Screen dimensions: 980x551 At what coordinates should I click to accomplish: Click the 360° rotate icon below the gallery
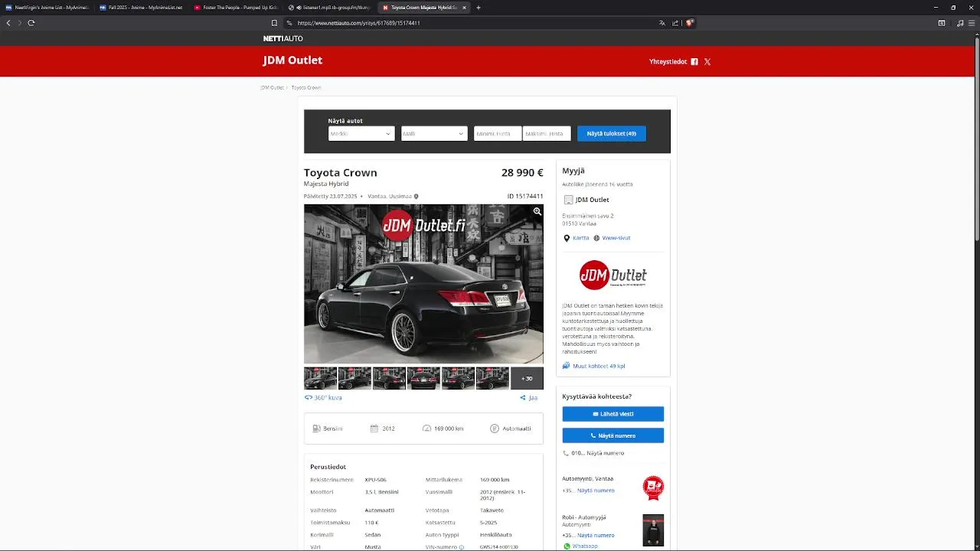309,398
